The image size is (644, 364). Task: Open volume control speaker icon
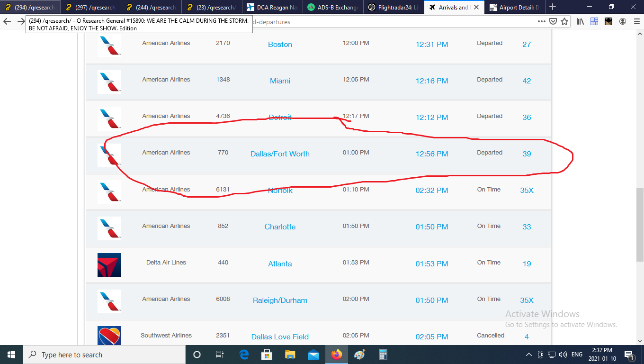pos(563,355)
